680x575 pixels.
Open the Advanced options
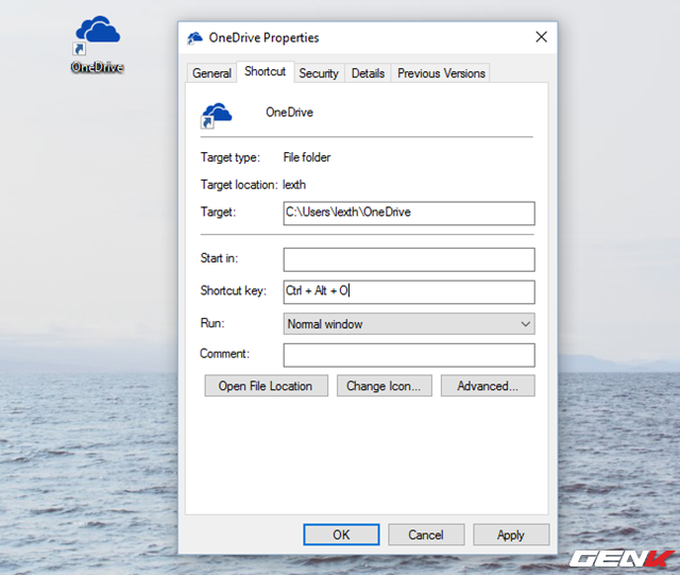click(488, 386)
